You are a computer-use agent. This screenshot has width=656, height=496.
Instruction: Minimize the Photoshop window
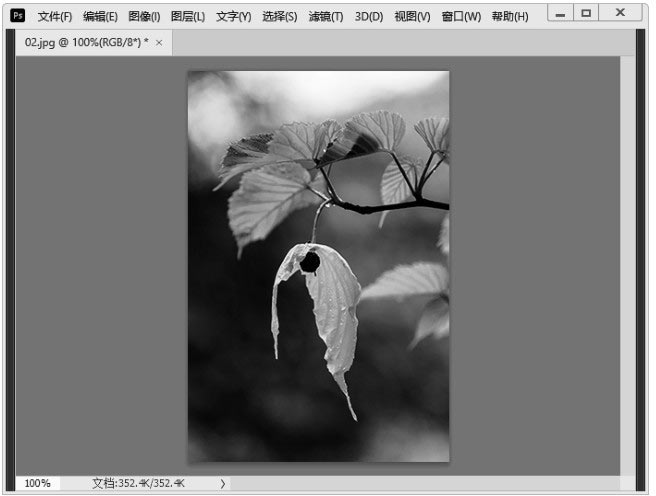[x=560, y=13]
